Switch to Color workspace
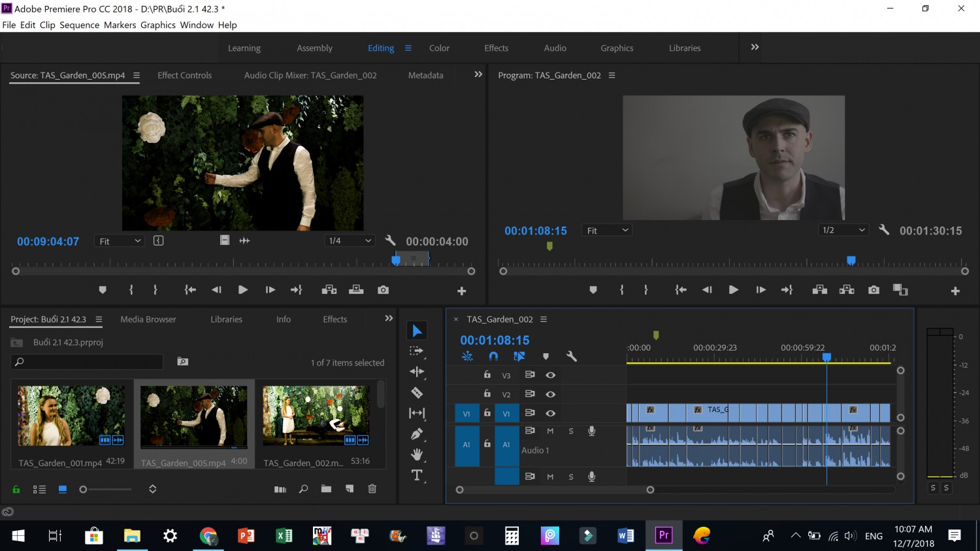This screenshot has height=551, width=980. coord(439,48)
